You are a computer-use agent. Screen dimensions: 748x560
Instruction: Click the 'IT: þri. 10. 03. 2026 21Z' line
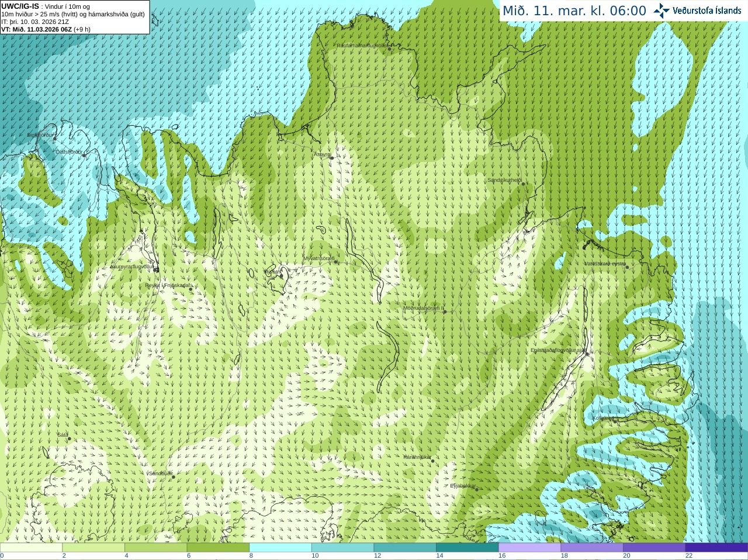pos(35,22)
